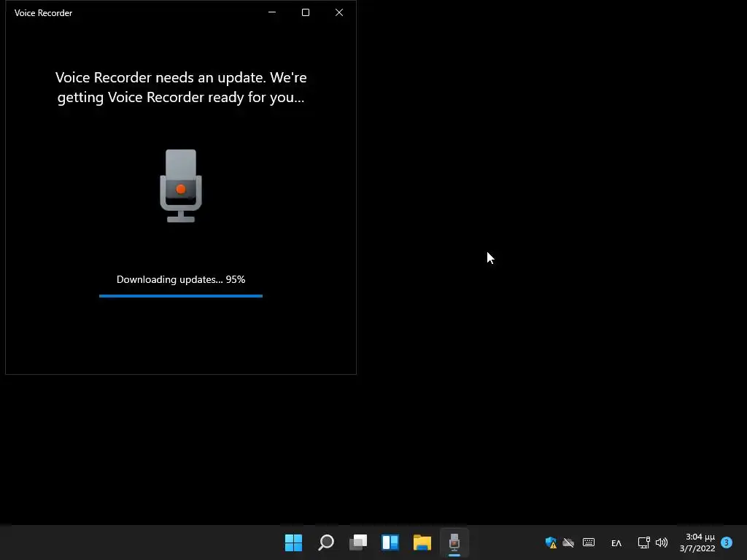Image resolution: width=747 pixels, height=560 pixels.
Task: Open Windows Security tray icon
Action: [551, 542]
